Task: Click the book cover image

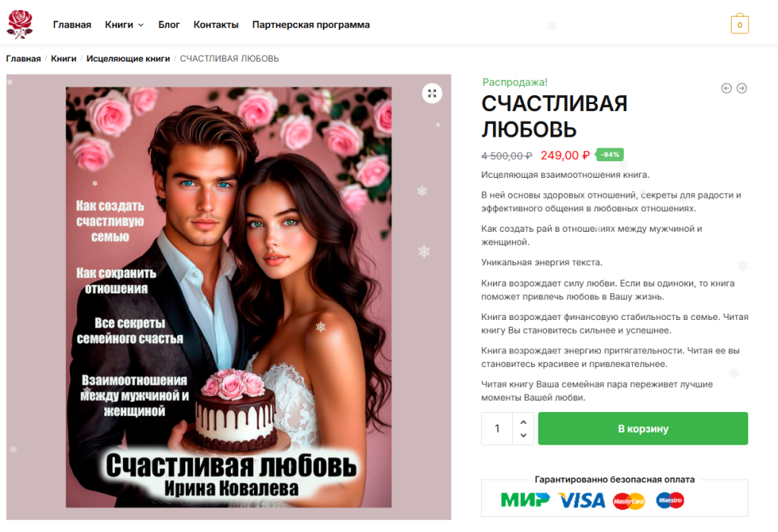Action: click(x=229, y=297)
